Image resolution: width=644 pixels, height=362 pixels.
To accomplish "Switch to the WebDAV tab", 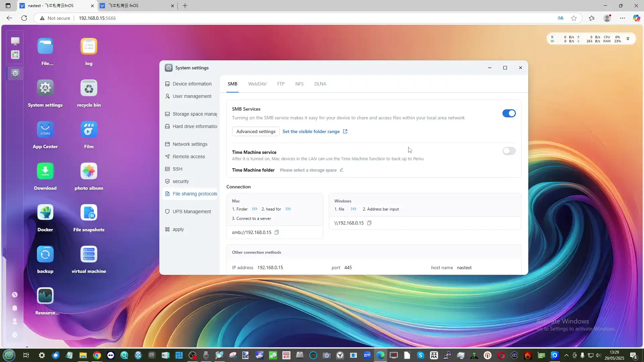I will click(257, 84).
